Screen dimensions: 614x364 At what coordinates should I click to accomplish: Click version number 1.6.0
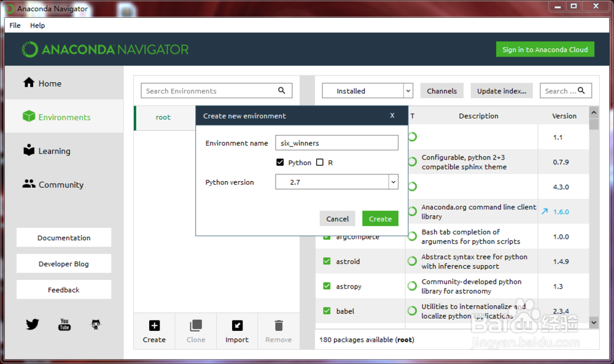(561, 212)
